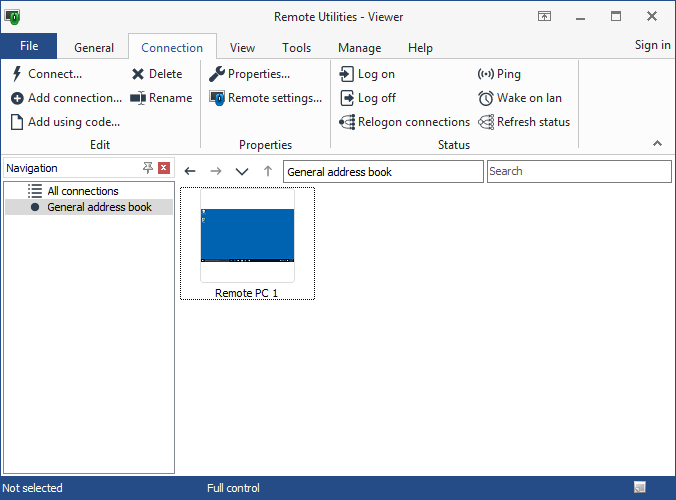Image resolution: width=676 pixels, height=500 pixels.
Task: Select General address book in Navigation tree
Action: coord(89,207)
